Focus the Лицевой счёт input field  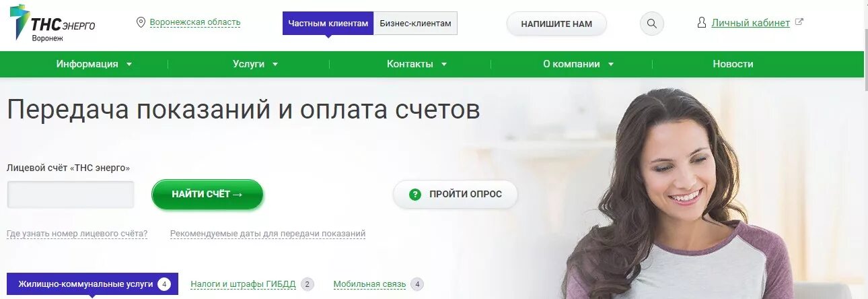(x=71, y=195)
